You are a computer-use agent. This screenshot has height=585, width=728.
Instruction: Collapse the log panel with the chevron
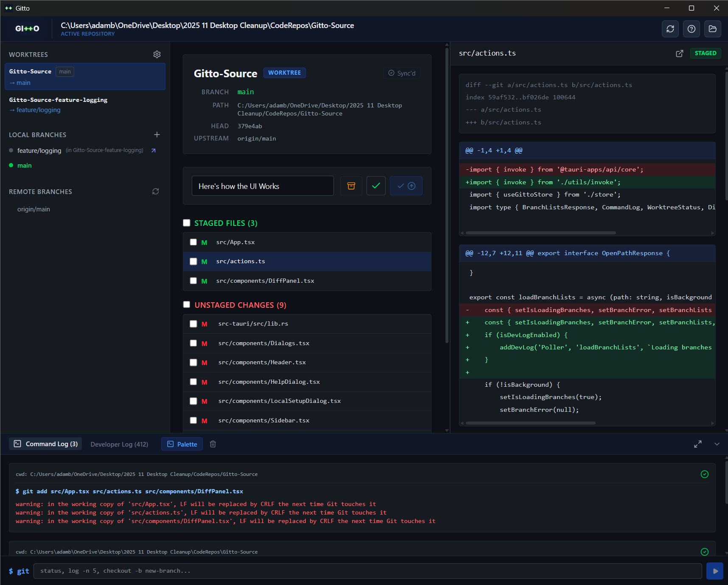click(717, 444)
